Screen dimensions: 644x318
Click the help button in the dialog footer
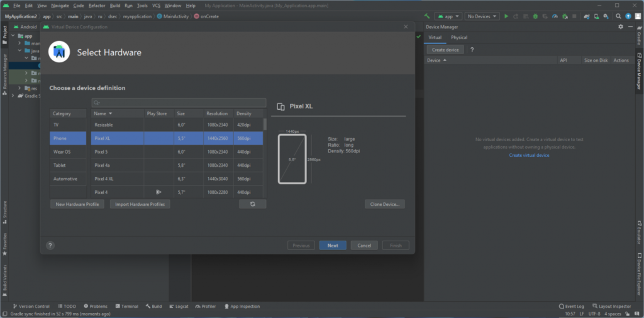click(x=50, y=246)
